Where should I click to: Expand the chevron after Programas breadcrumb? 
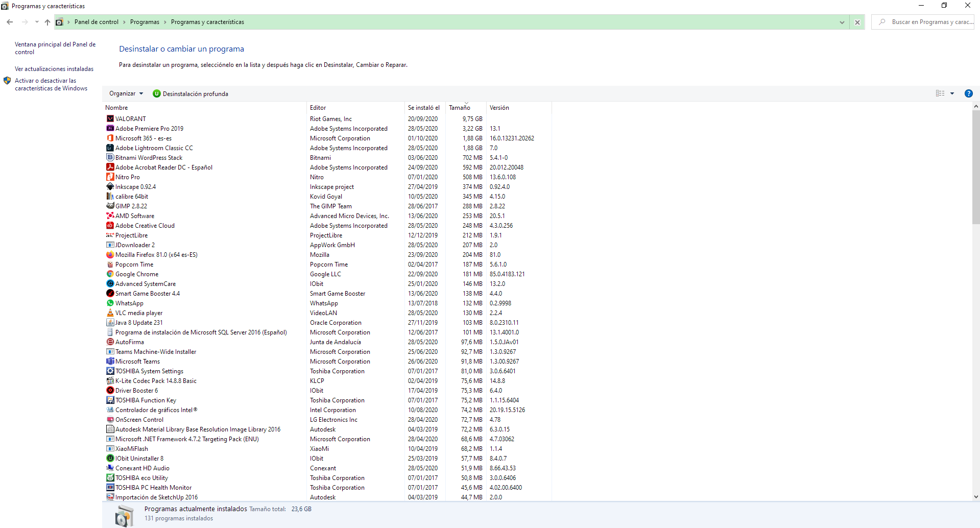(x=165, y=22)
